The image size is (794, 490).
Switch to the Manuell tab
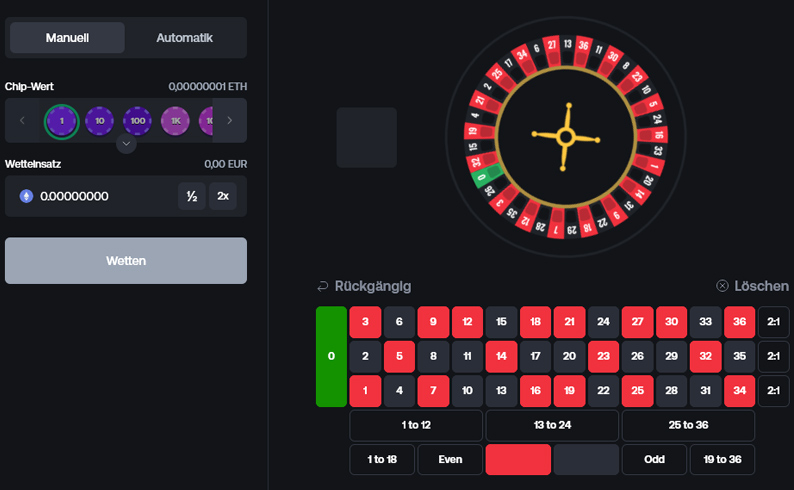pyautogui.click(x=67, y=38)
